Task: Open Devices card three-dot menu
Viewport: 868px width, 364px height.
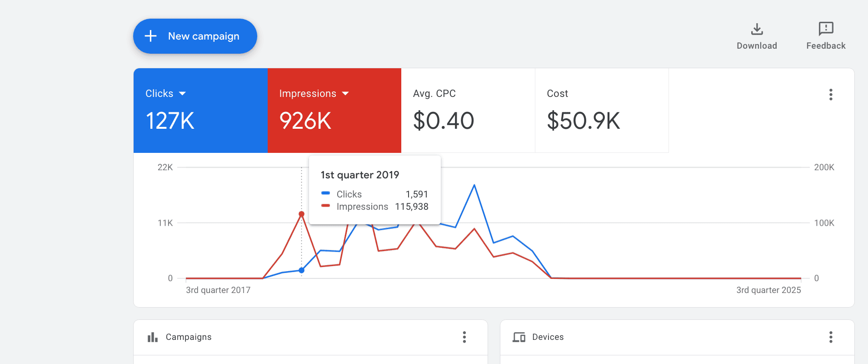Action: (831, 337)
